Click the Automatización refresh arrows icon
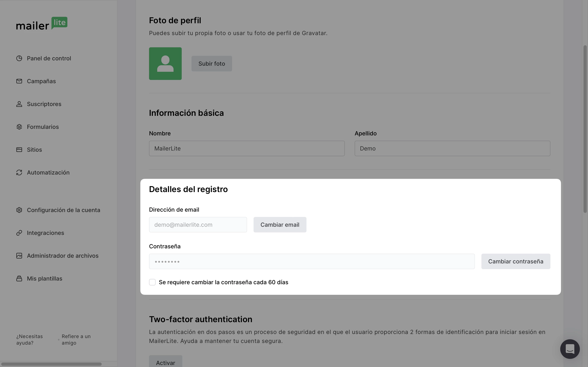 pos(19,172)
